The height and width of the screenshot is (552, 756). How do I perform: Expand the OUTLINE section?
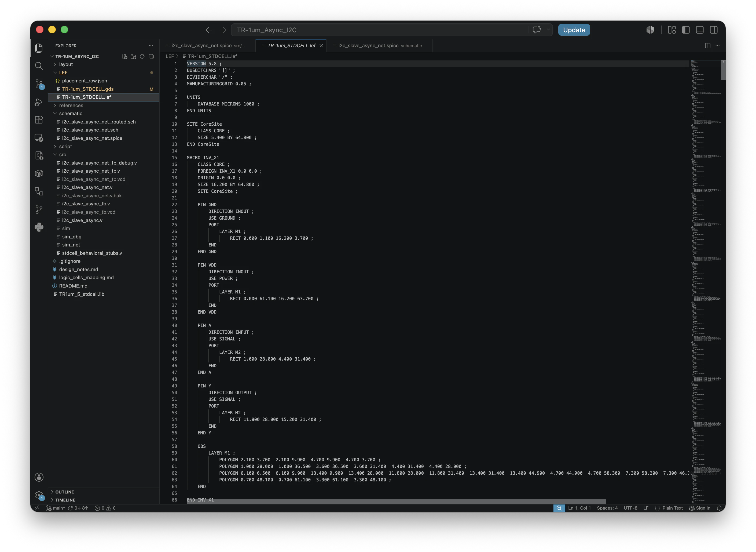[x=104, y=492]
